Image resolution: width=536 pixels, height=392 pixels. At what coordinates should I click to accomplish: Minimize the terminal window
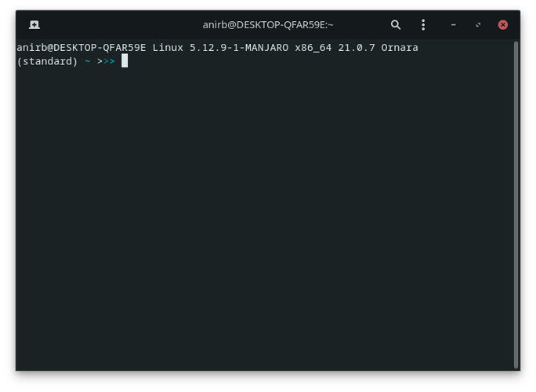tap(453, 24)
